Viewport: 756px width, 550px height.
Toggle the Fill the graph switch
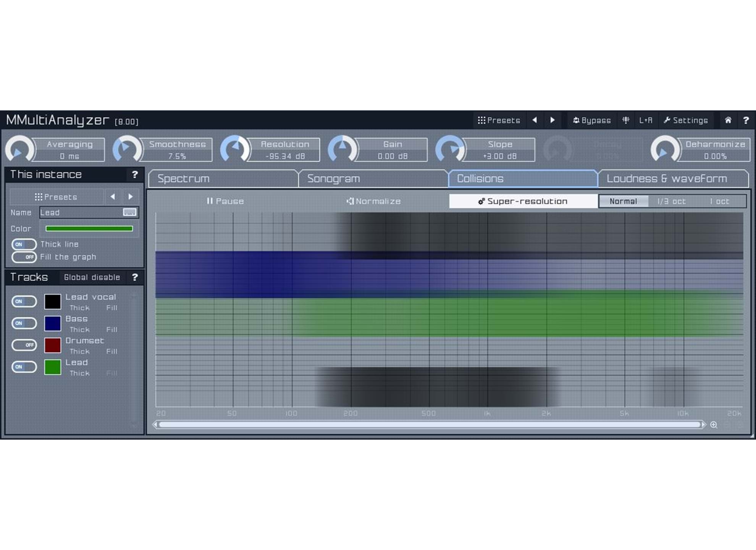click(x=24, y=257)
